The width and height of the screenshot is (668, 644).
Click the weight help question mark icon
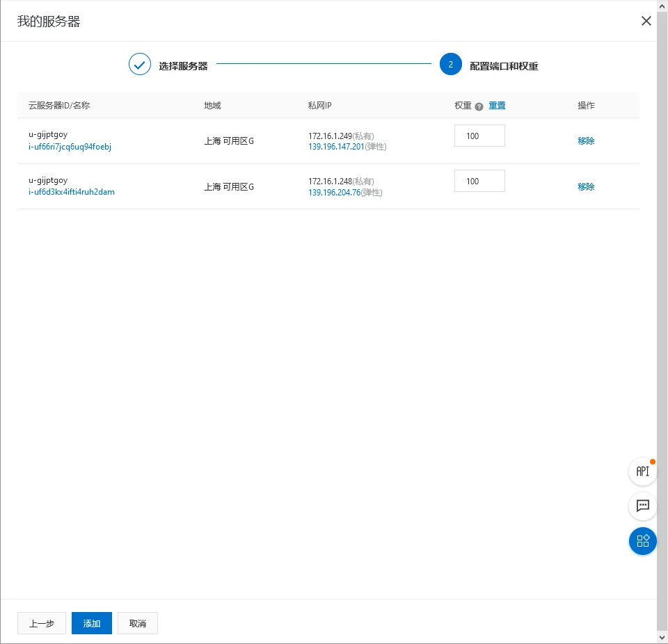[x=479, y=106]
